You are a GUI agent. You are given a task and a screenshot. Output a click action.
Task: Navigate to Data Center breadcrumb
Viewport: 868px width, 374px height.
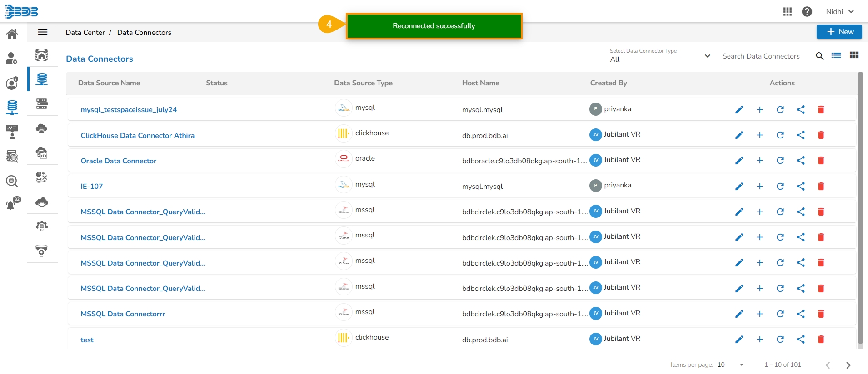[85, 33]
